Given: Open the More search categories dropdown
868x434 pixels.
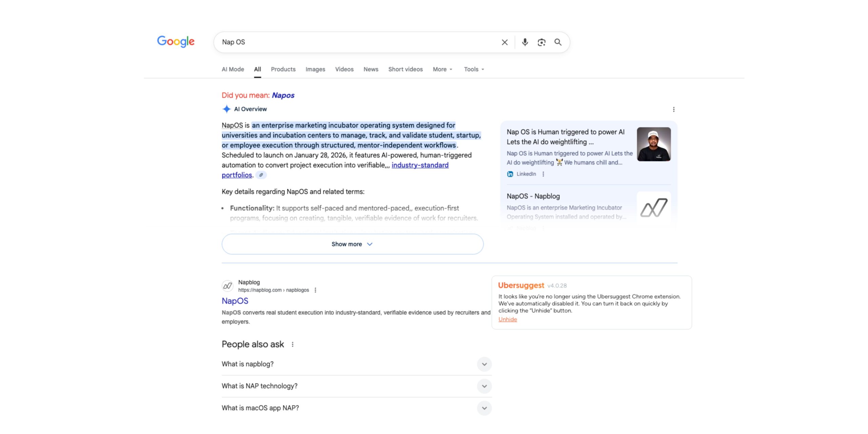Looking at the screenshot, I should 442,69.
